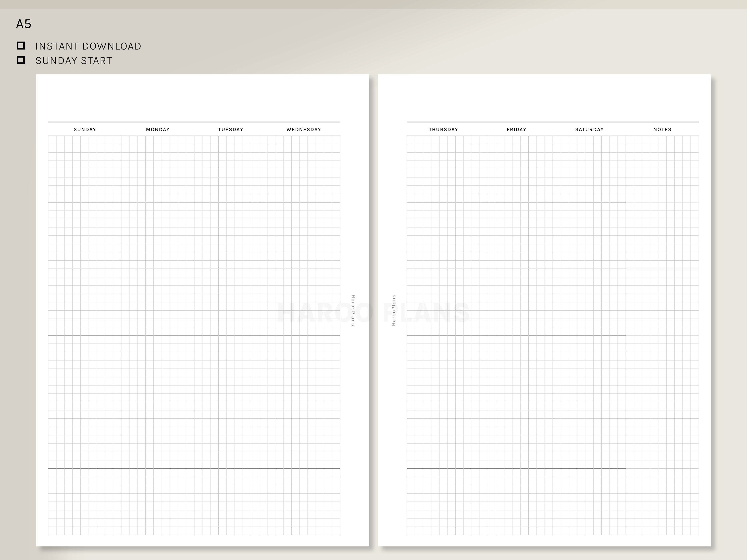Click the first-week cell under SUNDAY
The width and height of the screenshot is (747, 560).
pos(85,169)
